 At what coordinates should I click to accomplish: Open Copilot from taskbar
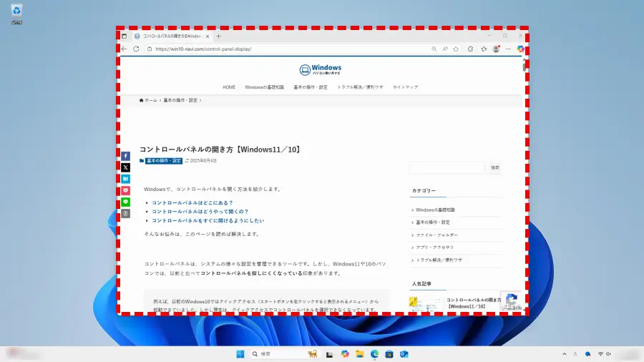345,354
